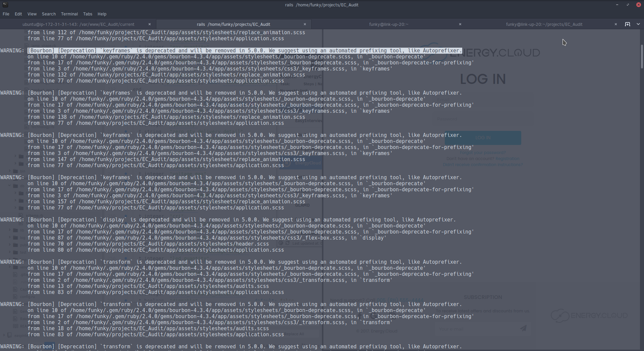Open the Help menu
Screen dimensions: 644x351
(x=102, y=14)
